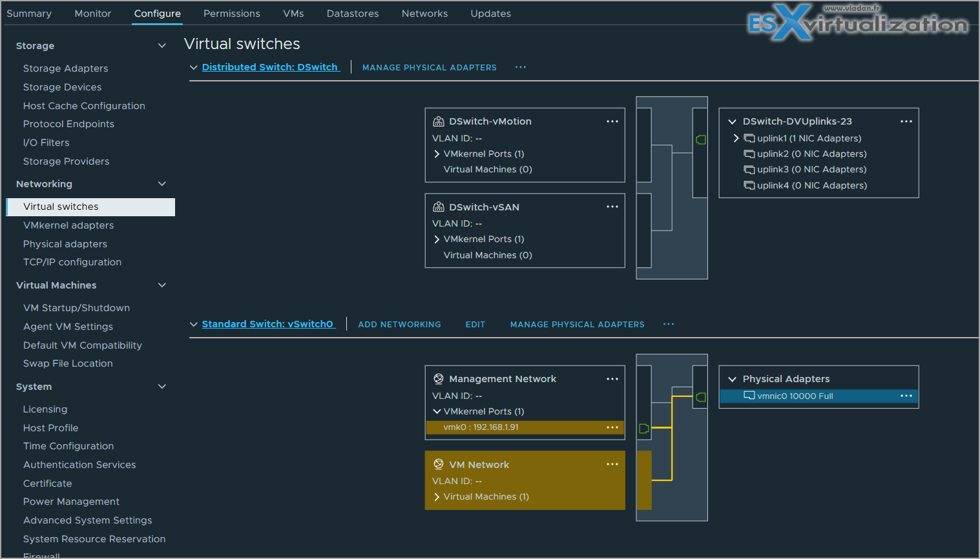The image size is (980, 559).
Task: Open Time Configuration settings
Action: [x=68, y=446]
